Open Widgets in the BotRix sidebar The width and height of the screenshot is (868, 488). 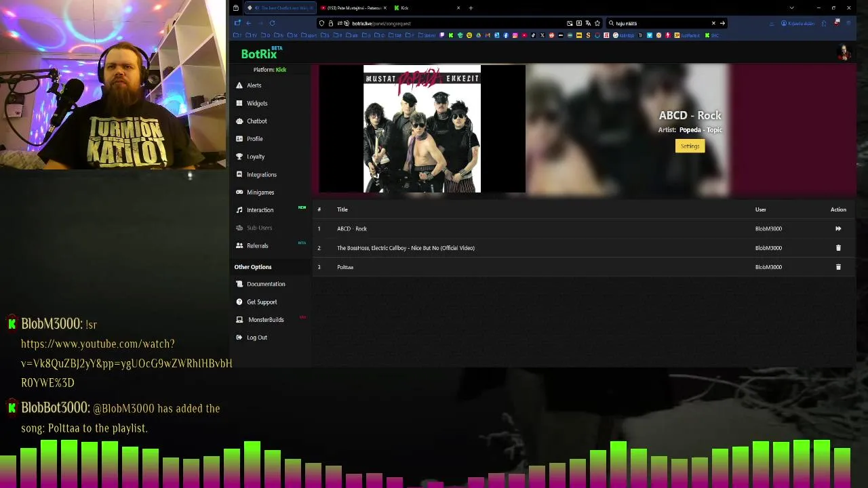252,103
